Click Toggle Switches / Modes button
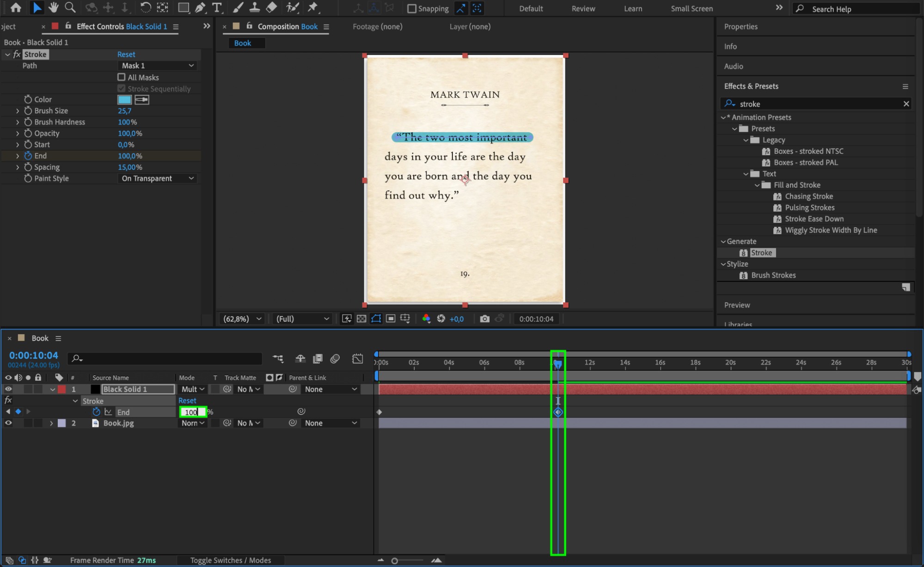The image size is (924, 567). (x=230, y=560)
